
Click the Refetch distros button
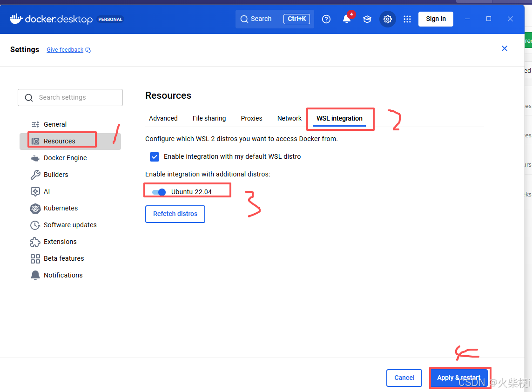(x=175, y=214)
